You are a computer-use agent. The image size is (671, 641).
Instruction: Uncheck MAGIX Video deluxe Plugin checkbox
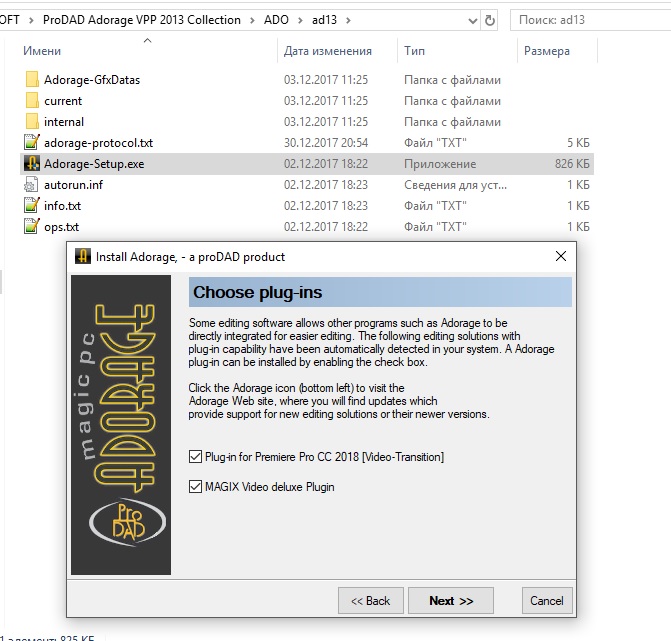[195, 487]
